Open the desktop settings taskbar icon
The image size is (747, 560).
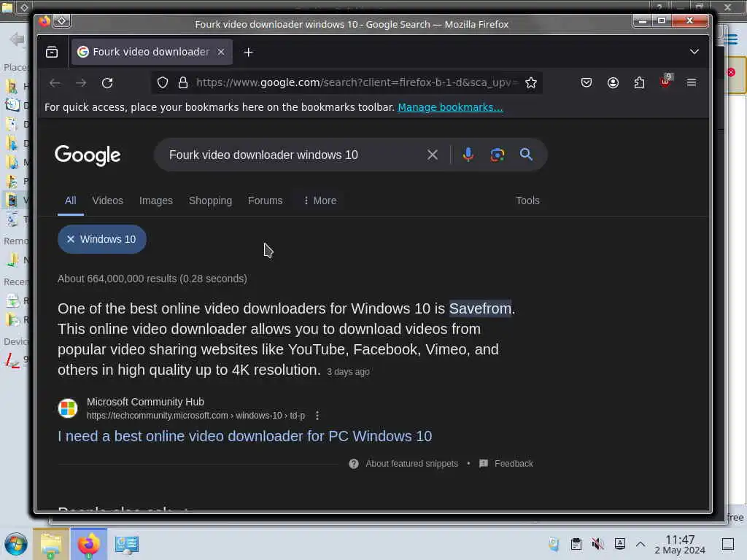pos(127,544)
